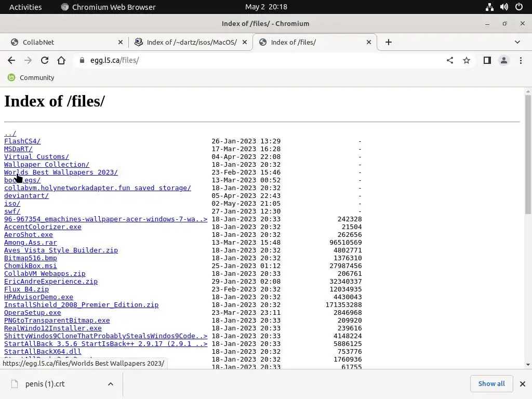Open the network status system icon
The height and width of the screenshot is (399, 532).
coord(489,7)
